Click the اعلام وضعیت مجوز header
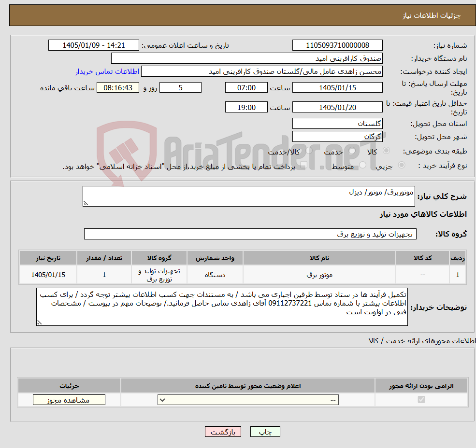The width and height of the screenshot is (476, 448). tap(248, 386)
